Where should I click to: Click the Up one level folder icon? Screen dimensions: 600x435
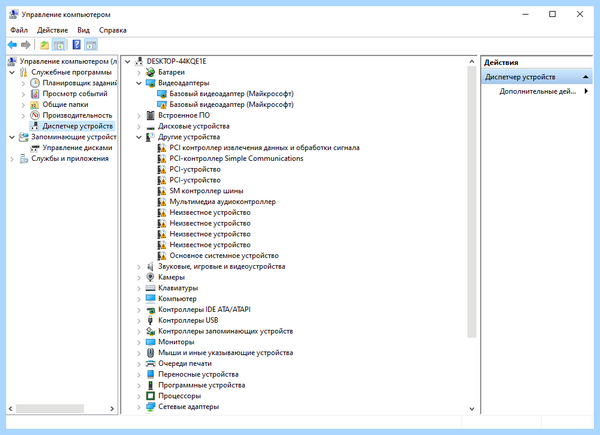pos(44,45)
